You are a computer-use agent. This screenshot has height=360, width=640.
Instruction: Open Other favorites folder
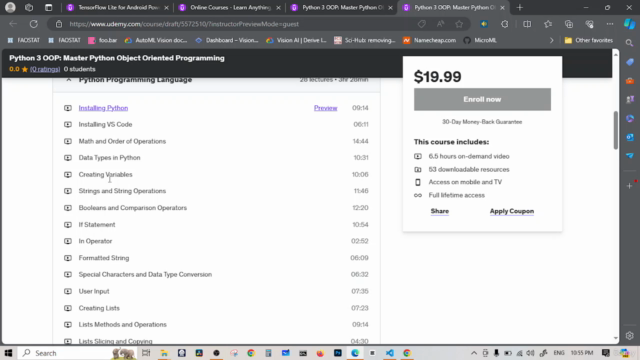tap(589, 40)
